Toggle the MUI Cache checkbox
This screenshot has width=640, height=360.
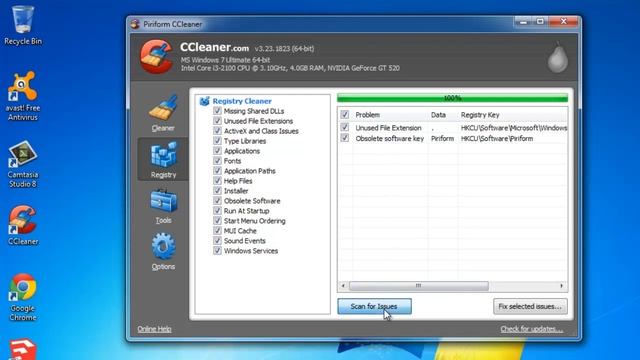pos(217,231)
